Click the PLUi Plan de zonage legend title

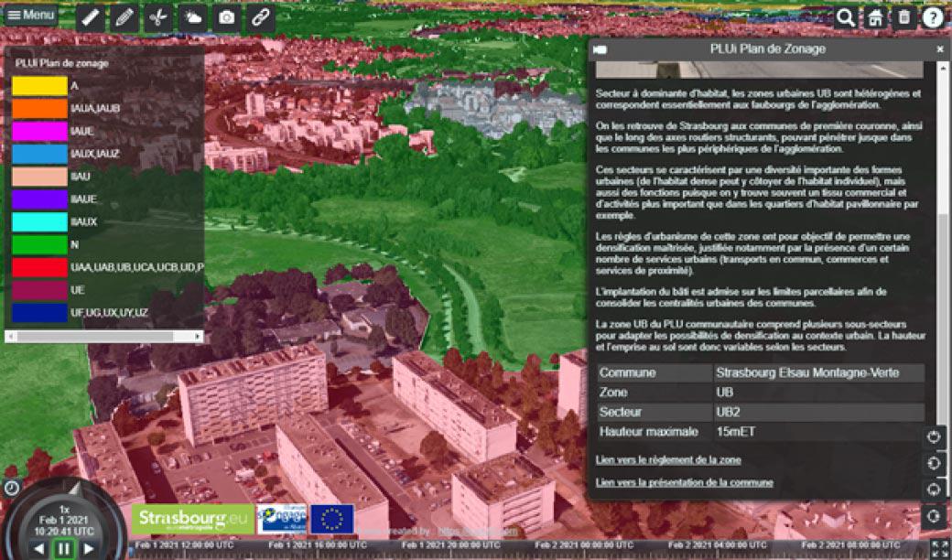tap(62, 63)
